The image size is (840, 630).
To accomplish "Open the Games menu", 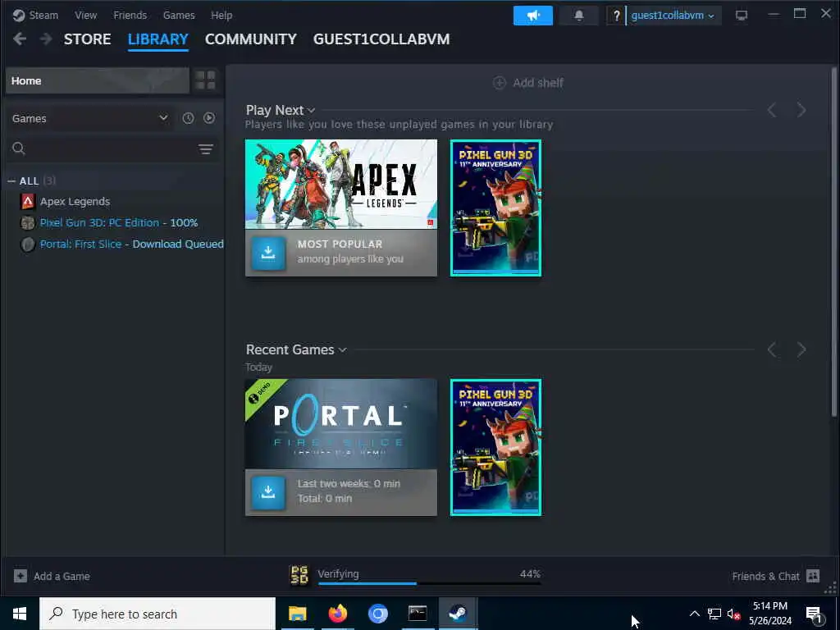I will pyautogui.click(x=179, y=15).
